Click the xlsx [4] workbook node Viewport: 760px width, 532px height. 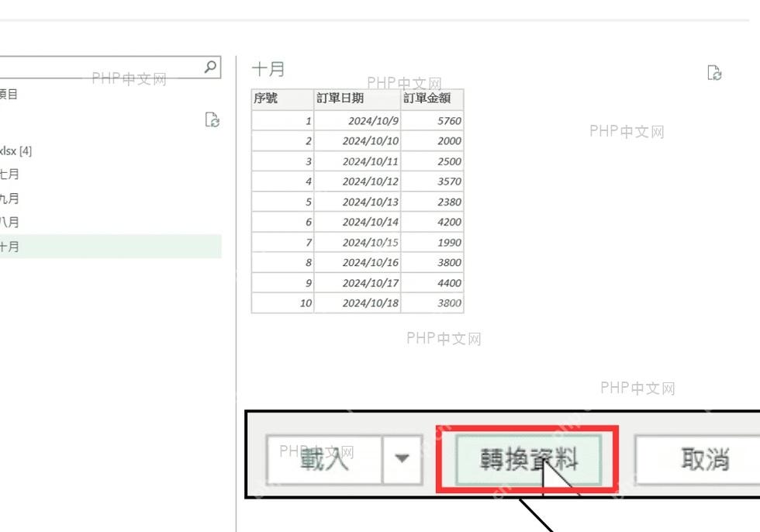tap(16, 150)
